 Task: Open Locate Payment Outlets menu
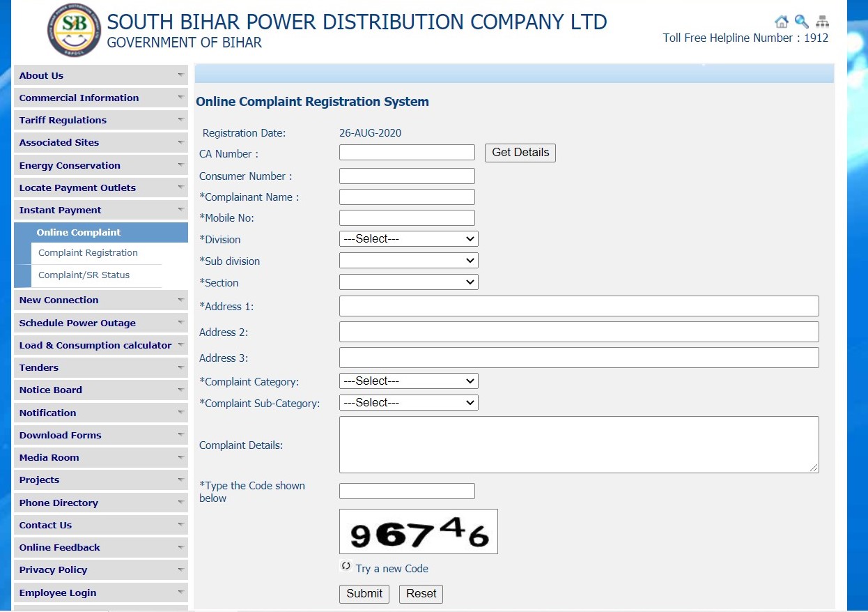[x=101, y=188]
